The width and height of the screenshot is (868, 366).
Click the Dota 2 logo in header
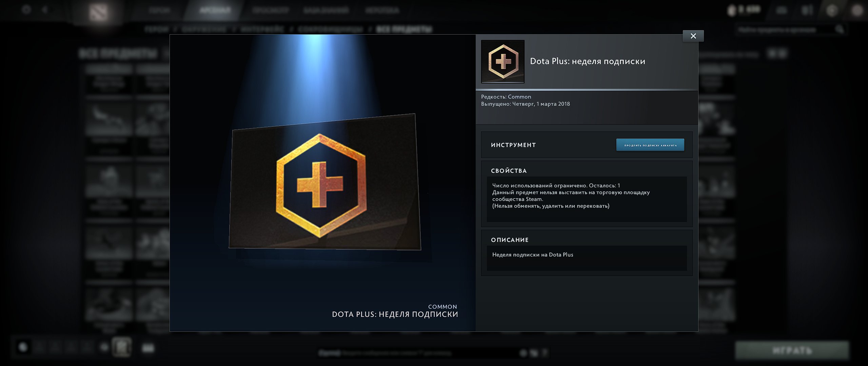pos(99,13)
